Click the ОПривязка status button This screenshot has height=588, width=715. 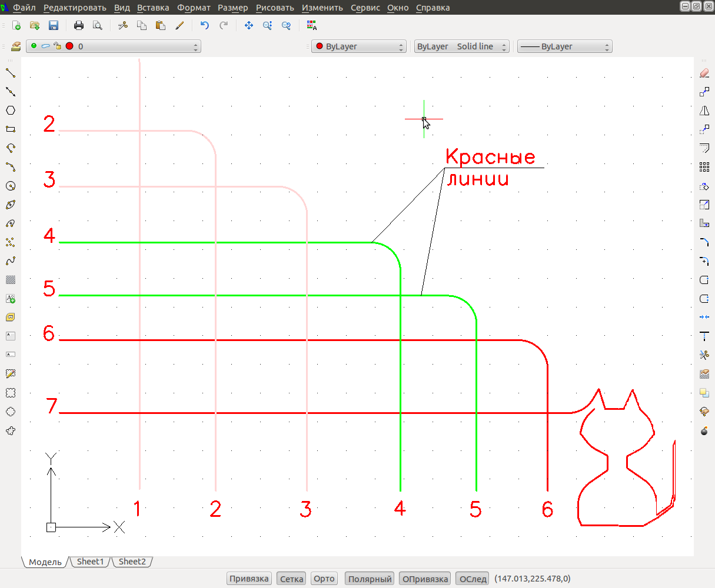pos(425,579)
